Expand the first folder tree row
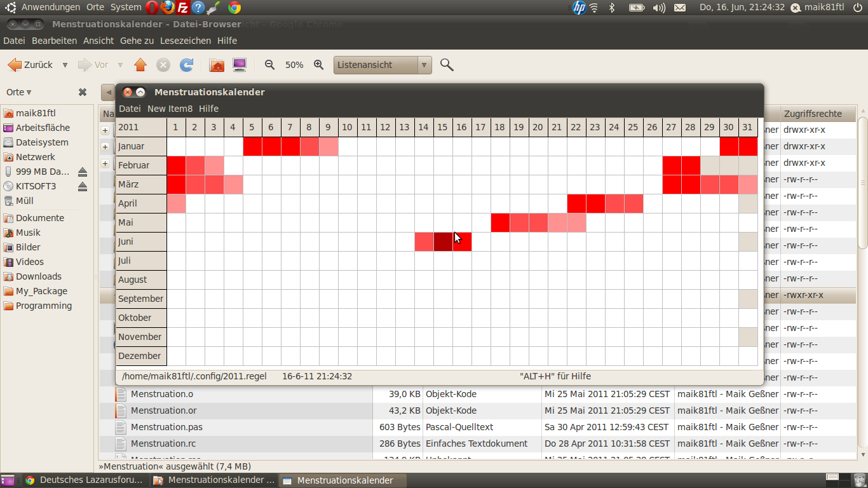868x488 pixels. pos(105,130)
